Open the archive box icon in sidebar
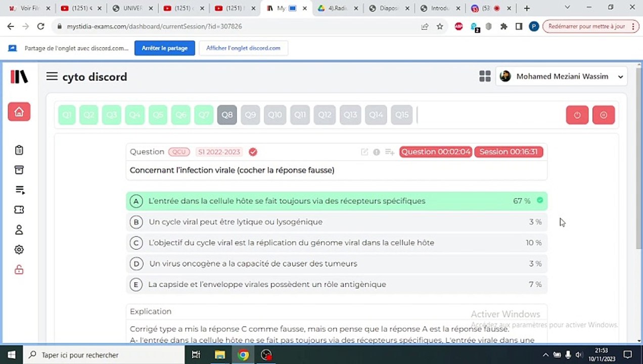The width and height of the screenshot is (643, 364). coord(19,170)
